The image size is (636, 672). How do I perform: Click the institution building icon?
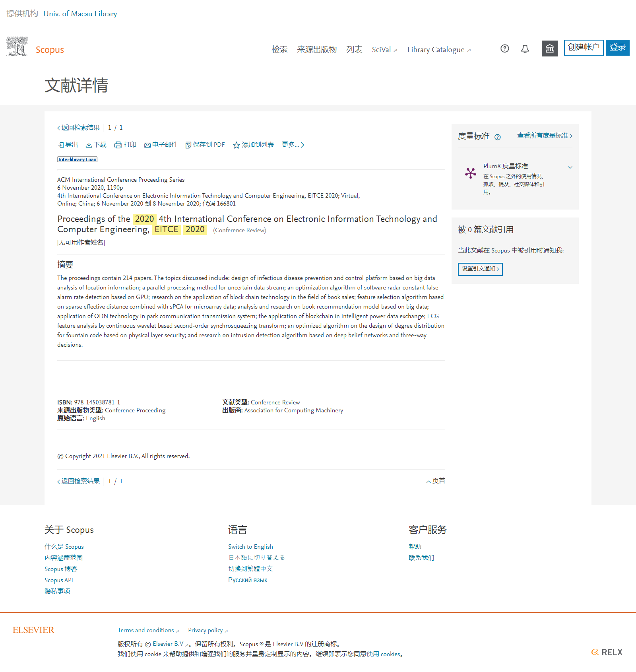[x=550, y=49]
